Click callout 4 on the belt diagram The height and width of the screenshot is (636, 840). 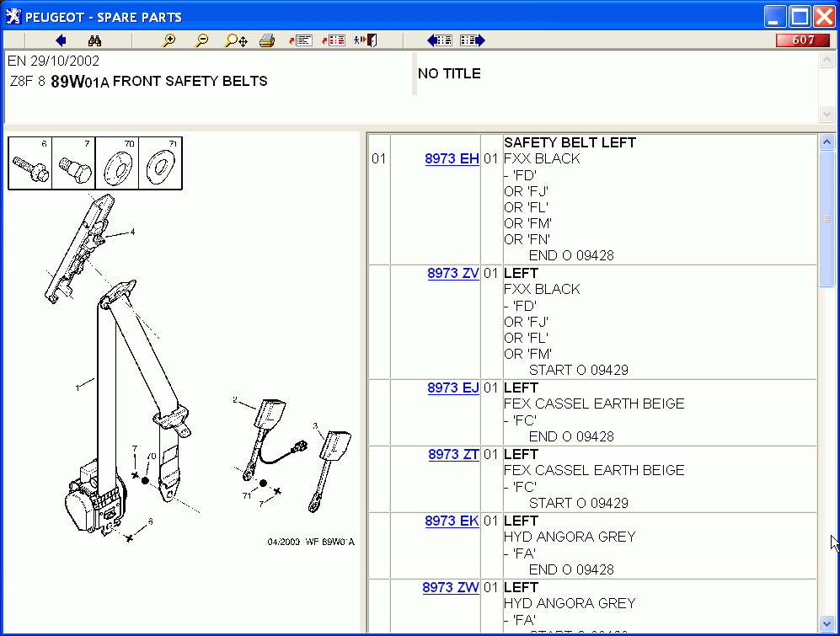click(x=132, y=232)
